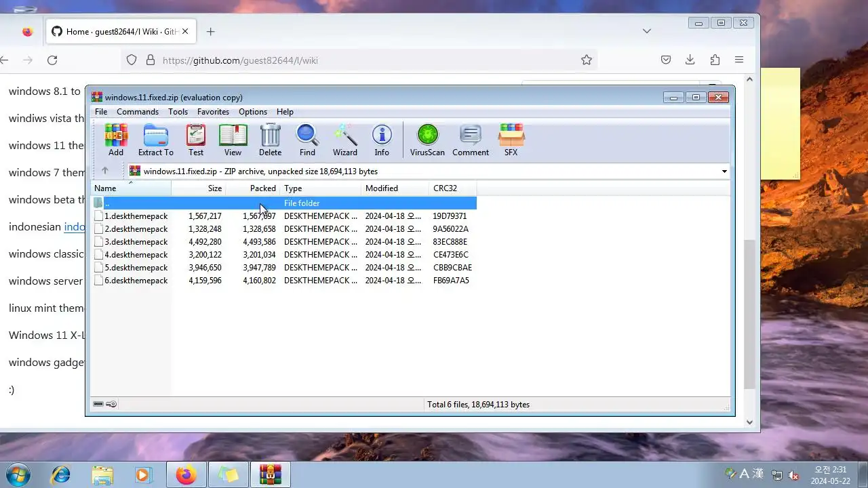The image size is (868, 488).
Task: Open a new Firefox tab
Action: 210,32
